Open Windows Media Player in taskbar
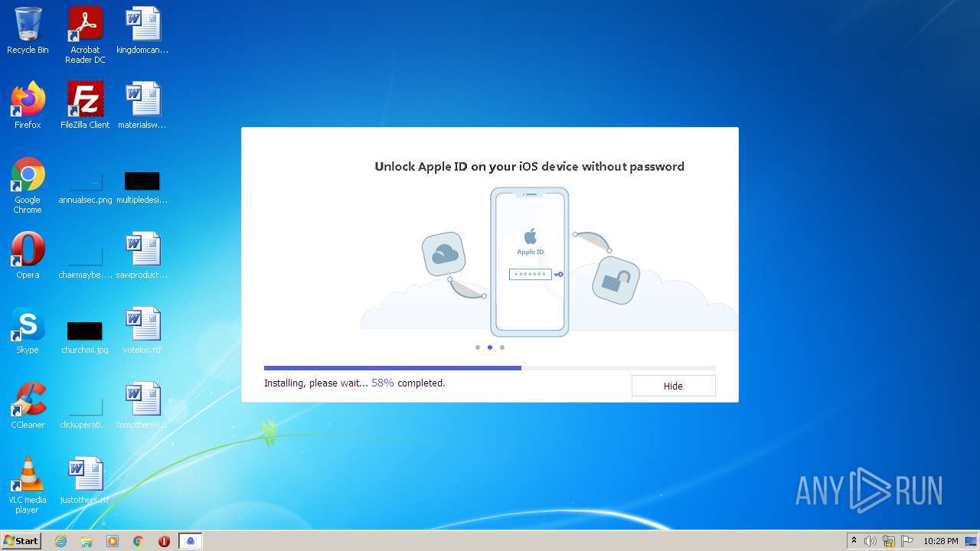 113,541
